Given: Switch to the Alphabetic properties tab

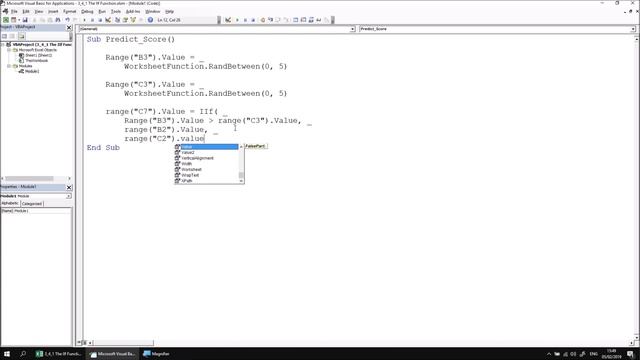Looking at the screenshot, I should [10, 203].
